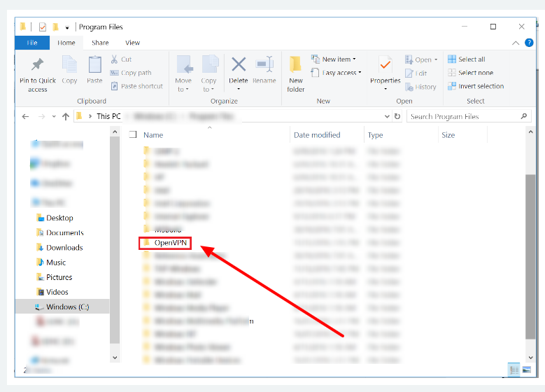Tick the select-all checkbox beside Name
The width and height of the screenshot is (545, 392).
(133, 134)
